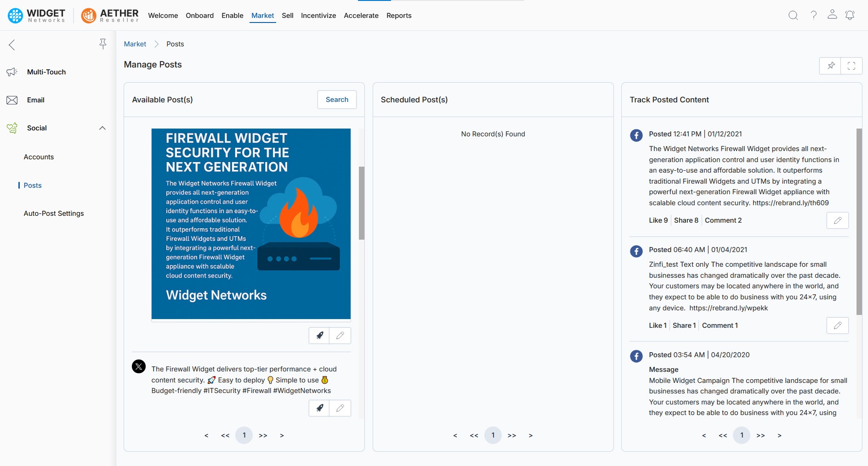The image size is (868, 466).
Task: Click 'Share 8' on the 01/12/2021 post
Action: [686, 220]
